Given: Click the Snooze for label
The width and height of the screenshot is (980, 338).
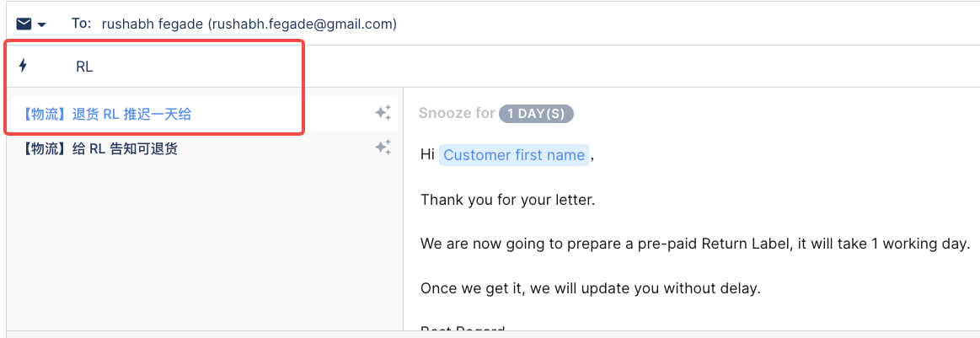Looking at the screenshot, I should point(457,113).
